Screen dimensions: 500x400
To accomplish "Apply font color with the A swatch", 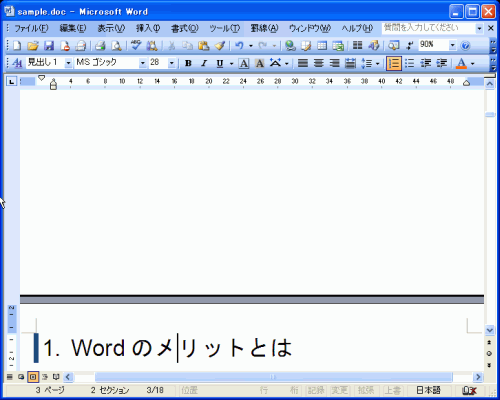I will (462, 63).
